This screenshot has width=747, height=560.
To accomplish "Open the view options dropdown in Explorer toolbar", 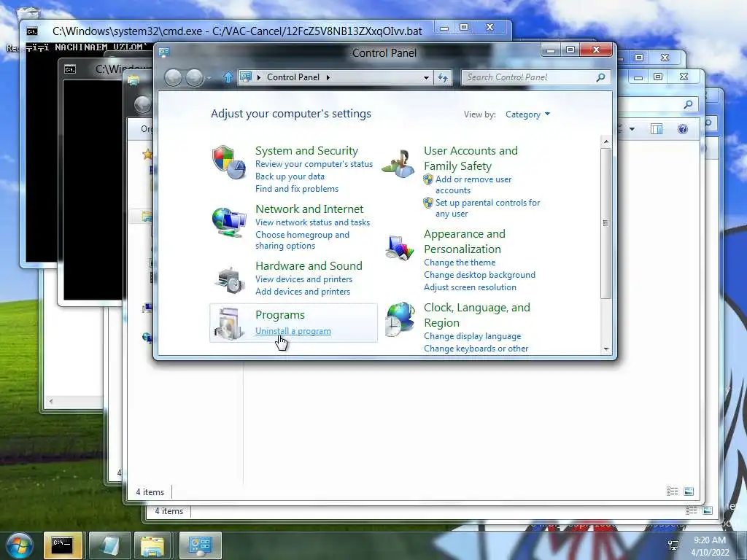I will pyautogui.click(x=632, y=129).
